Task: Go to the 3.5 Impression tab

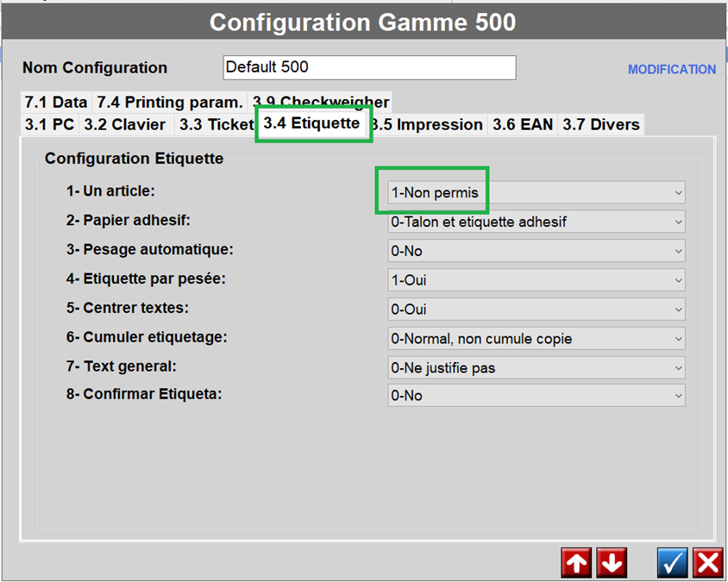Action: point(430,125)
